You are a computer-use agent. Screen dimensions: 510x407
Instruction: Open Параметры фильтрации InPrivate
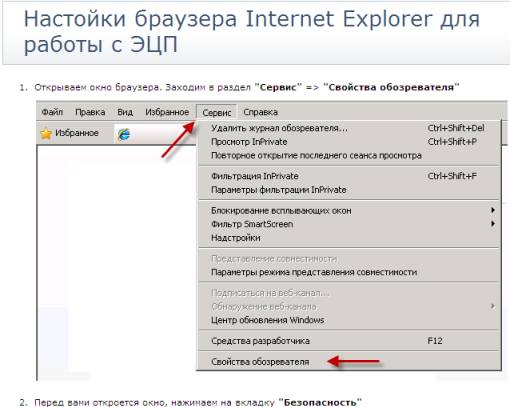(x=349, y=190)
